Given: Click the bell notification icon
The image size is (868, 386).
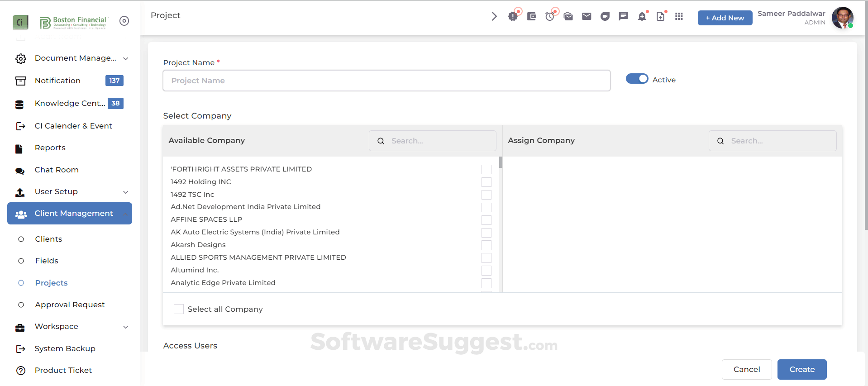Looking at the screenshot, I should point(642,17).
